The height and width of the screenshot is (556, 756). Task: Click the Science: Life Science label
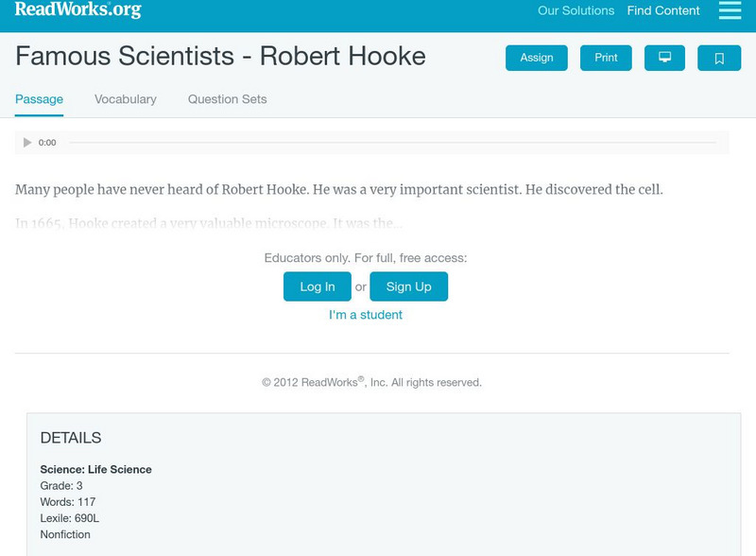click(x=95, y=470)
